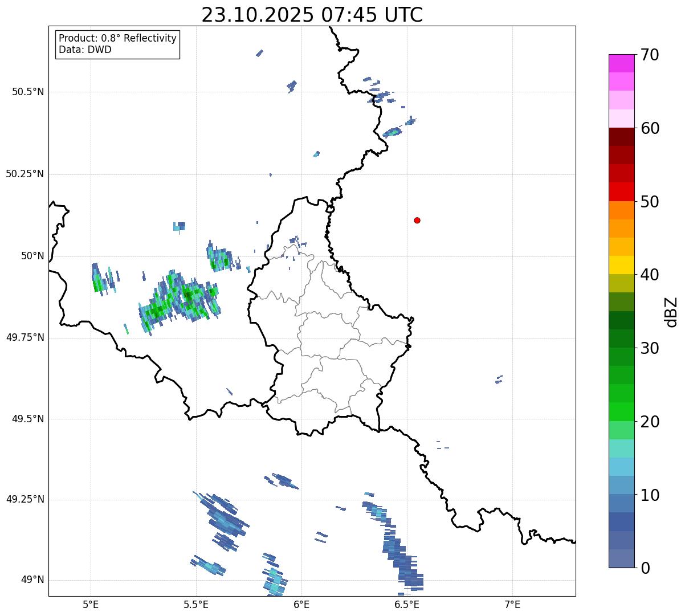Click the colorbar tick label 30
Screen dimensions: 685x616
pyautogui.click(x=650, y=348)
